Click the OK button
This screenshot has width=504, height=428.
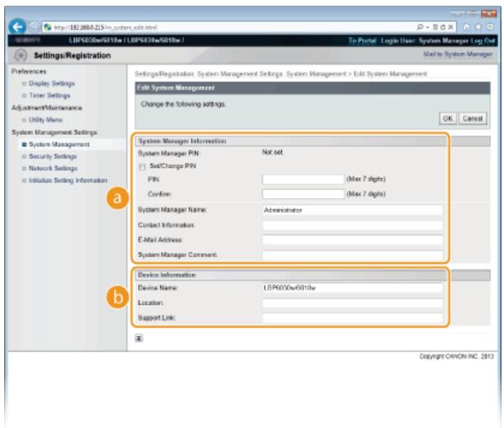pos(447,118)
